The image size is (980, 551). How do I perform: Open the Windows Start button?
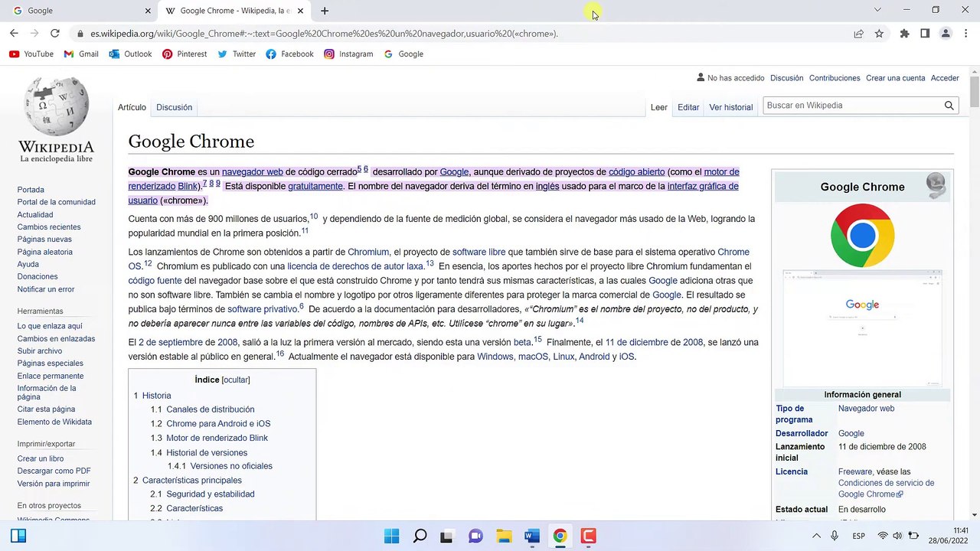(391, 536)
